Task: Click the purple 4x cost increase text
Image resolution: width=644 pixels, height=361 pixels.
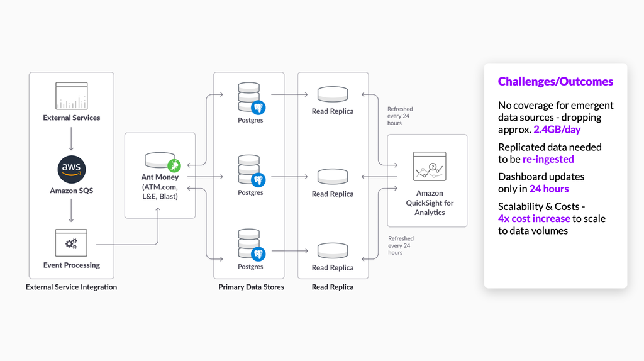Action: coord(534,218)
